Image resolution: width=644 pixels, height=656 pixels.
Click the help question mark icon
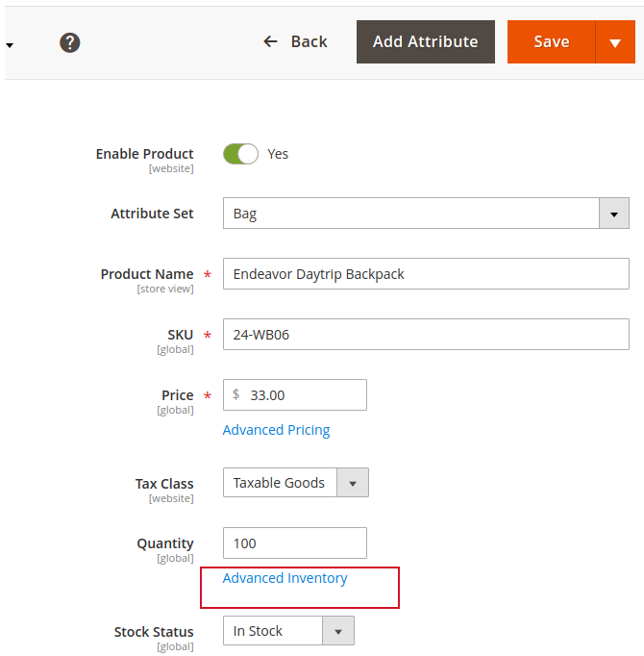(69, 42)
